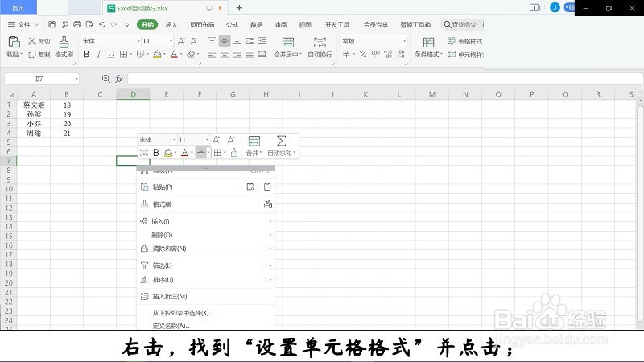The width and height of the screenshot is (644, 362).
Task: Choose 清除内容(N) in the context menu
Action: pos(206,249)
